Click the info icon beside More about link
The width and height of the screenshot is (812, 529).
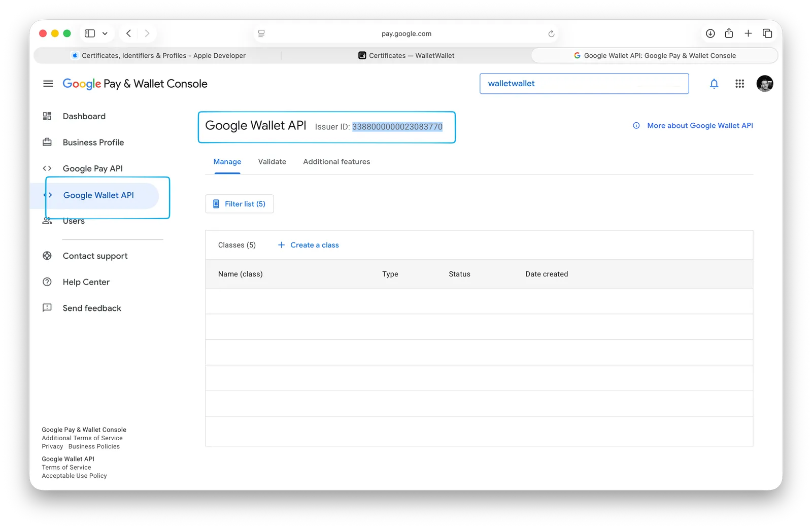coord(636,125)
